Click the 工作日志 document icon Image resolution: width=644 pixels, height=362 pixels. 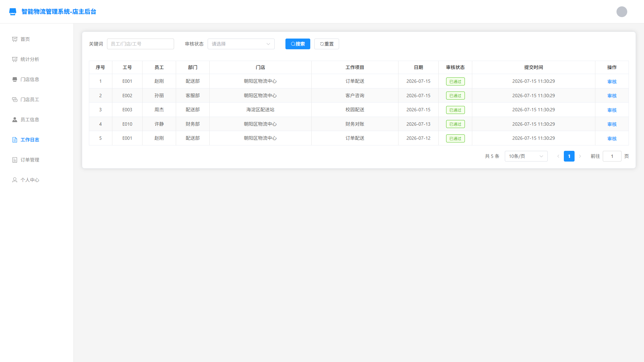click(15, 140)
